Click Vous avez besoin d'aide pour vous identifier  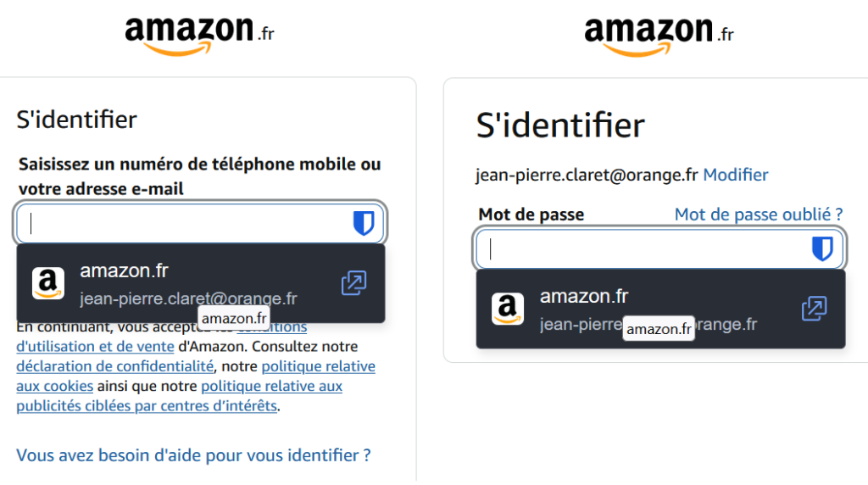[193, 455]
